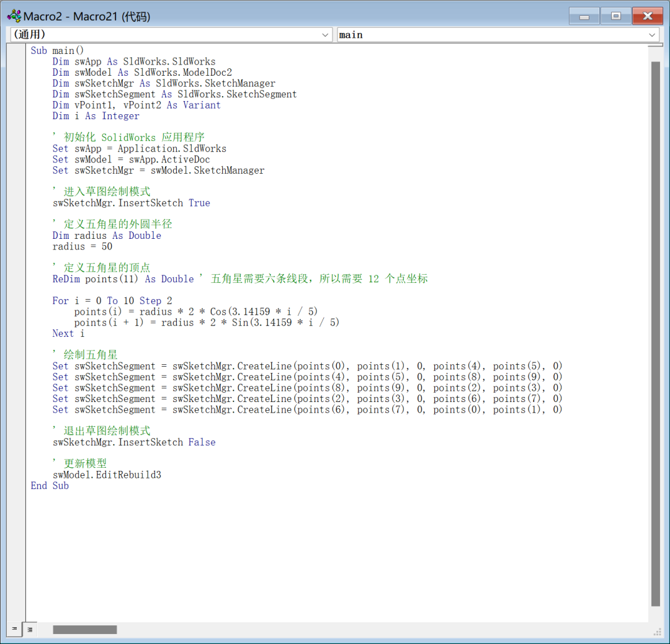Switch to Procedure View button
The image size is (670, 644).
click(14, 629)
